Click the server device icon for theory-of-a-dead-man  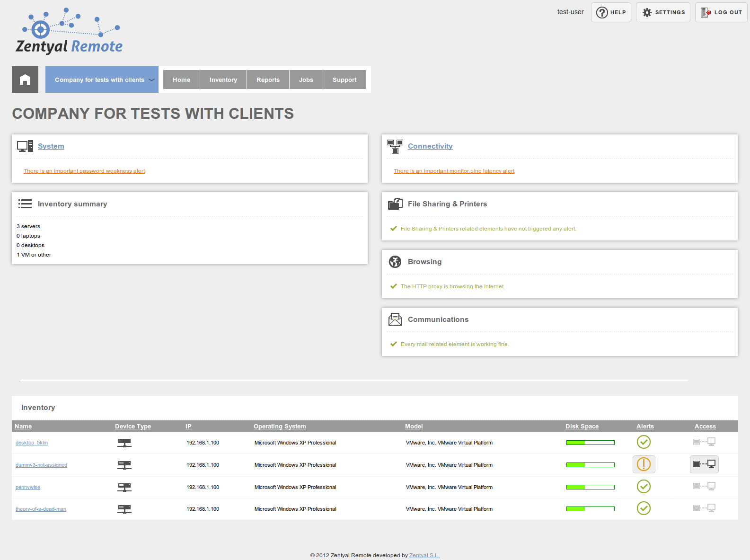click(124, 509)
